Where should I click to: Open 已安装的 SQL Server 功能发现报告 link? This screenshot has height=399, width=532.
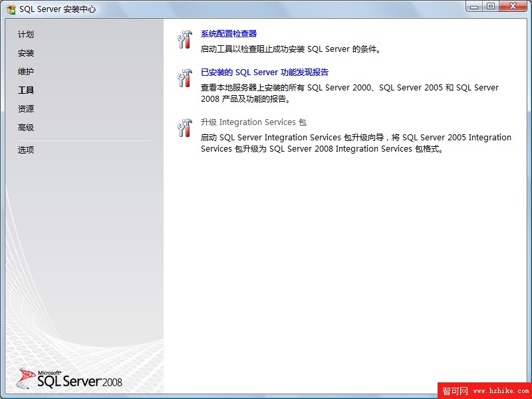click(x=265, y=72)
